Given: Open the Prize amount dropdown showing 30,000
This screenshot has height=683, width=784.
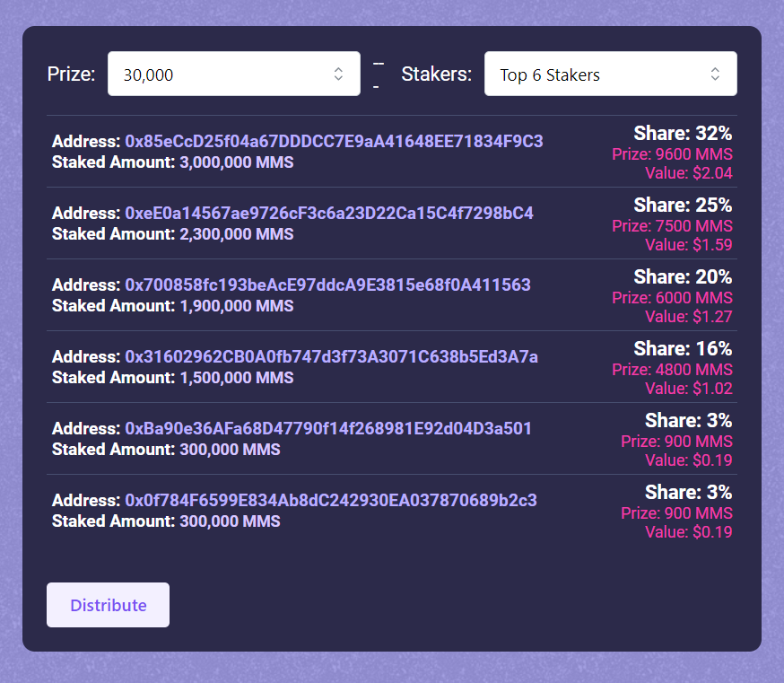Looking at the screenshot, I should pyautogui.click(x=233, y=74).
